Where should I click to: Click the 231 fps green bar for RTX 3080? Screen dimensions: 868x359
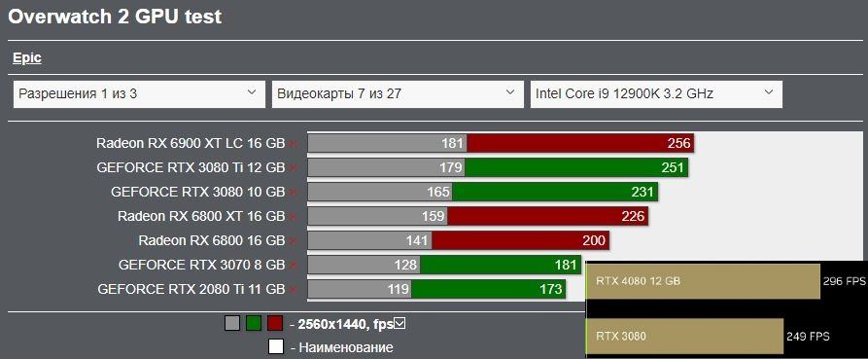pyautogui.click(x=555, y=193)
